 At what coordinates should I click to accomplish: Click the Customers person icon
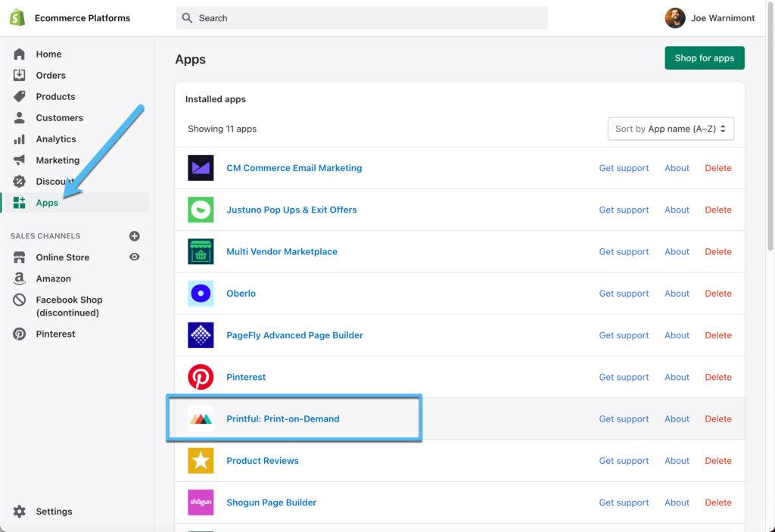(x=19, y=117)
